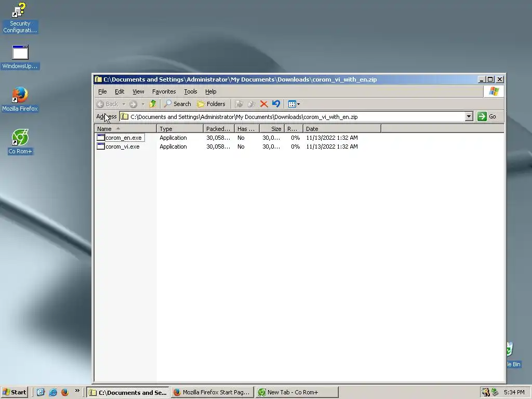Expand the Address bar dropdown arrow
The width and height of the screenshot is (532, 399).
[469, 116]
